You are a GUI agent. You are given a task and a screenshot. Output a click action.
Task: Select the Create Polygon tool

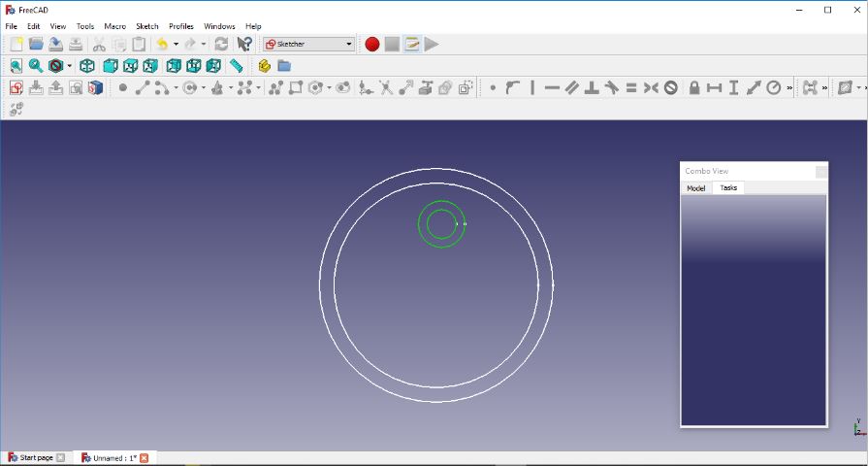point(316,87)
